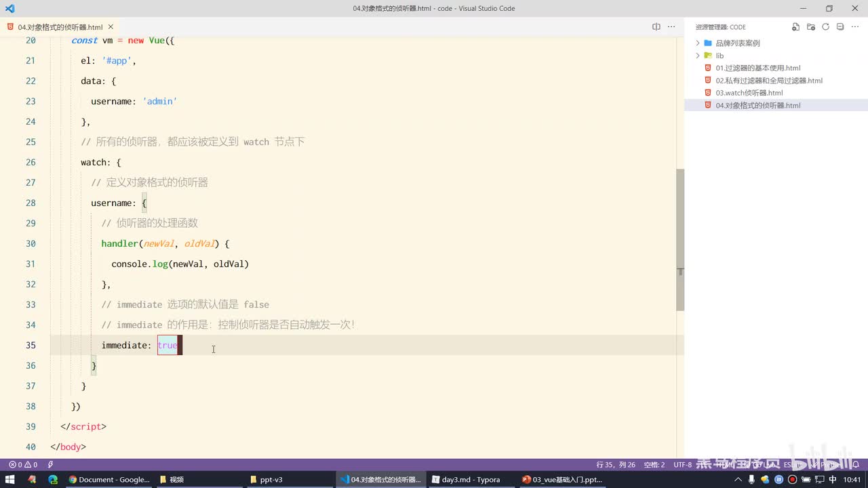868x488 pixels.
Task: Change indentation via 空格: 2 status item
Action: pyautogui.click(x=654, y=464)
